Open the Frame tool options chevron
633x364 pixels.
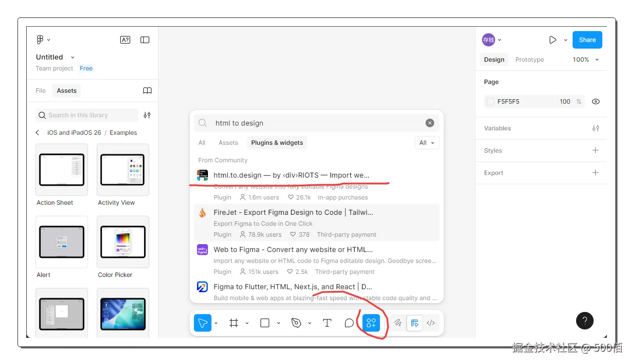pos(247,323)
